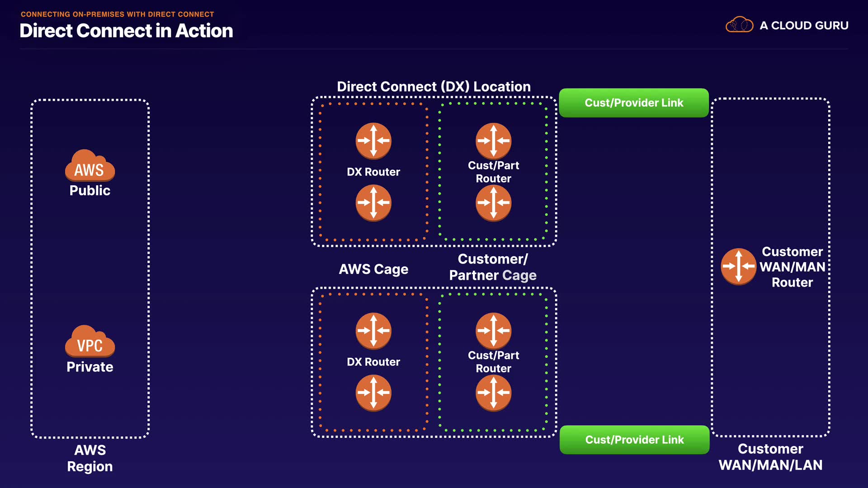Click the AWS Region label
Viewport: 868px width, 488px height.
pos(90,458)
